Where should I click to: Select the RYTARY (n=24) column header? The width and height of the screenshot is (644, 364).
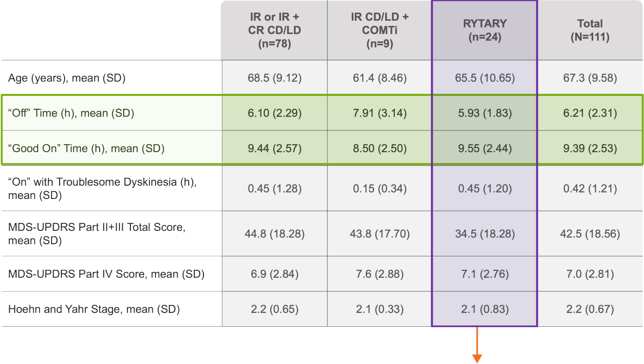pos(485,30)
